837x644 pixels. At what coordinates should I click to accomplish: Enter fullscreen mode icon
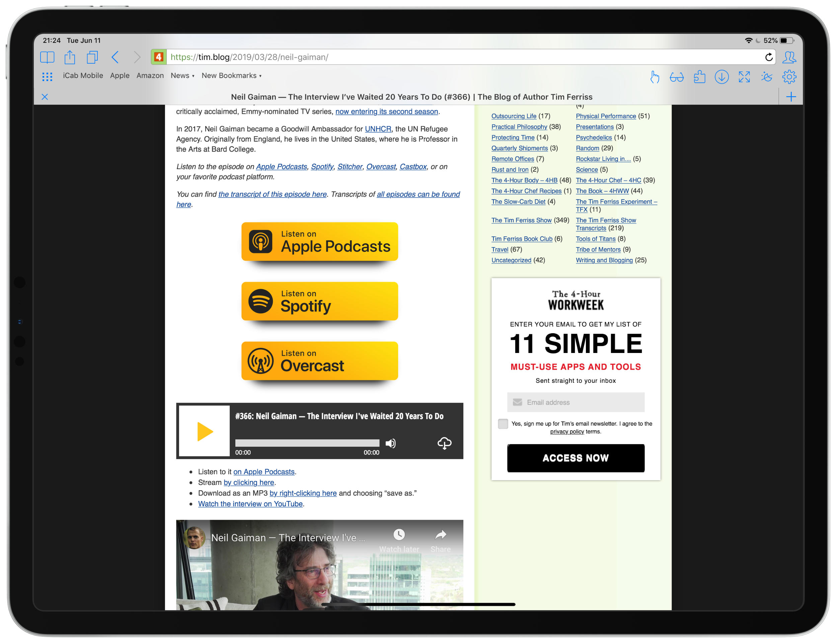coord(744,77)
